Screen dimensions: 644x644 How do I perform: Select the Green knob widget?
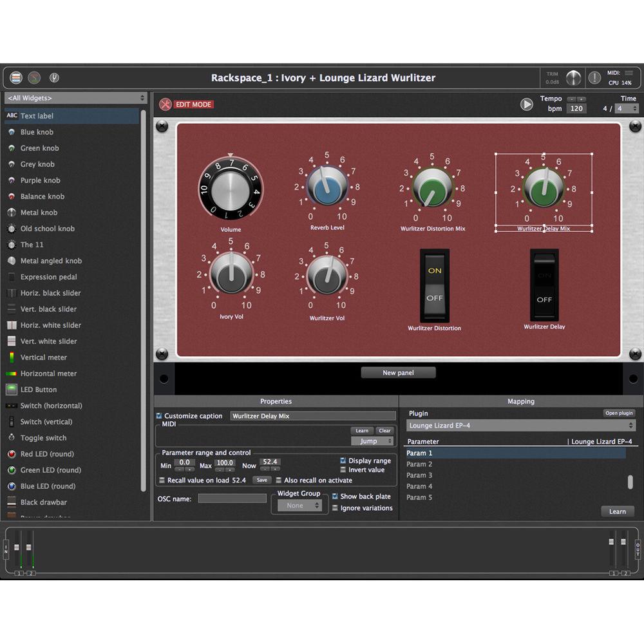[x=40, y=148]
